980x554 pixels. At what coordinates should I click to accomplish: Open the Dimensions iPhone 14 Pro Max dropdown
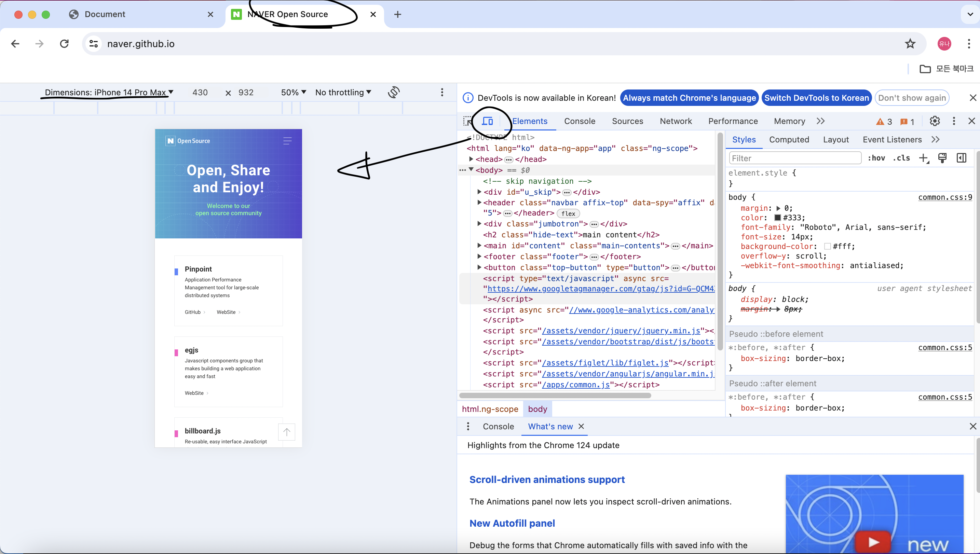click(109, 92)
